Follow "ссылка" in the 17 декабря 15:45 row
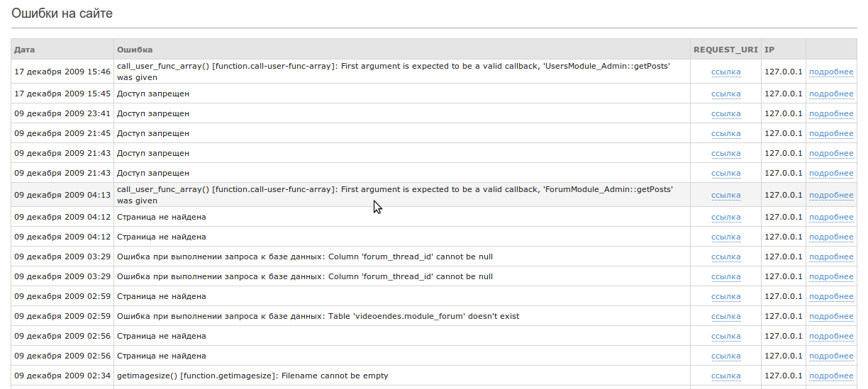This screenshot has height=389, width=868. coord(725,94)
